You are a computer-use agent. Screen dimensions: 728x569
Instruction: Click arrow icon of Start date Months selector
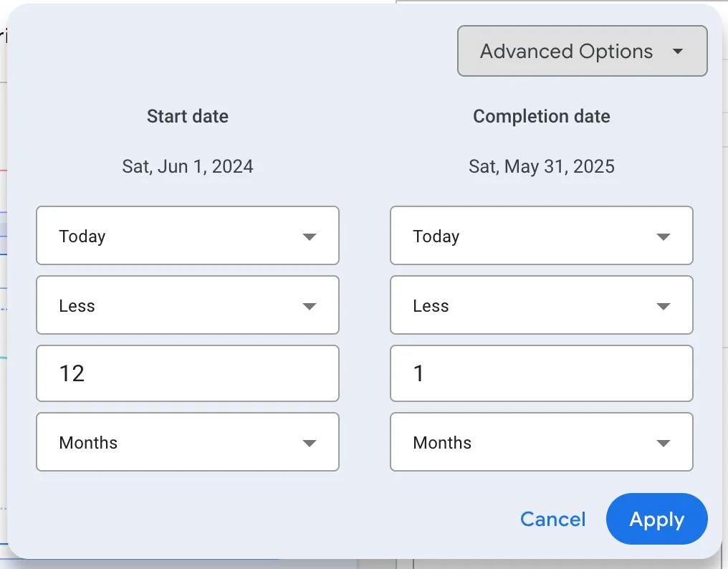pyautogui.click(x=310, y=443)
